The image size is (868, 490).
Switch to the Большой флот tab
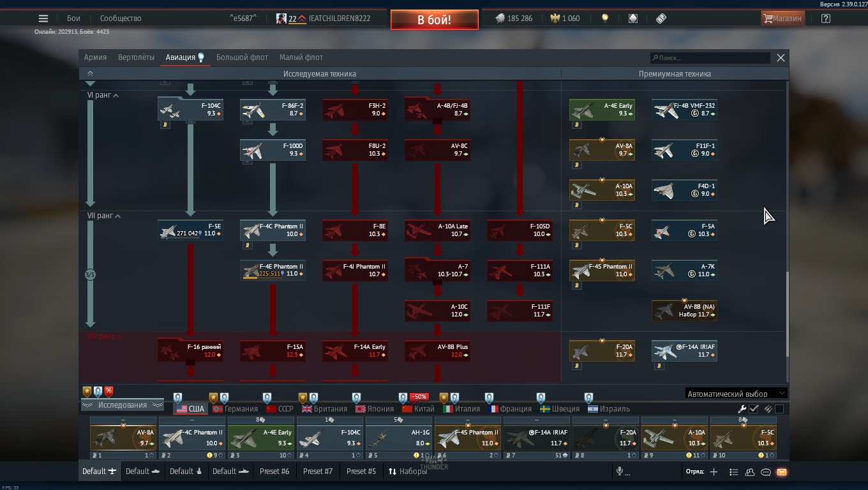pos(242,57)
